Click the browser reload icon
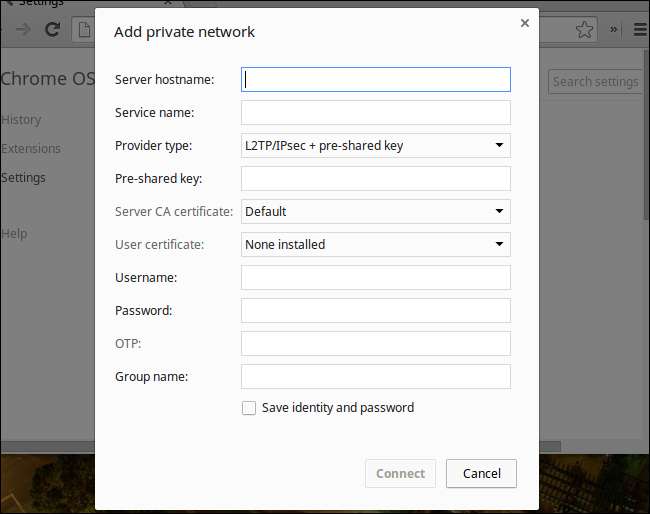The height and width of the screenshot is (514, 650). coord(52,29)
